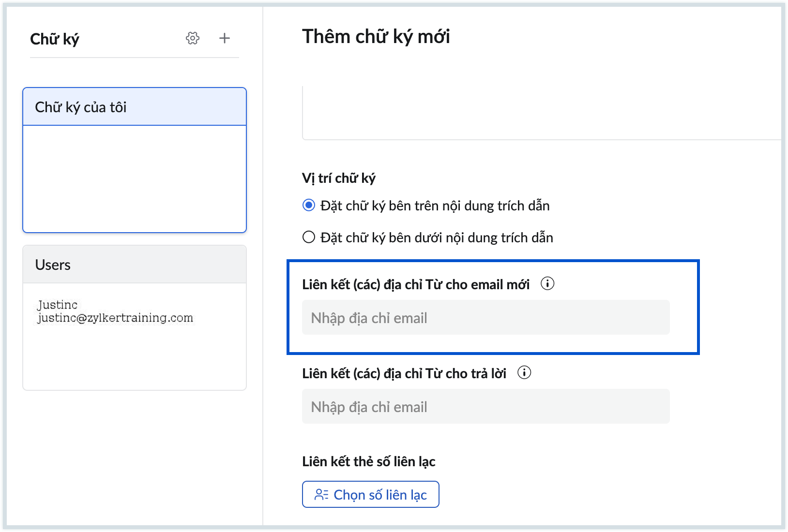Click the "Thêm chữ ký mới" heading
Image resolution: width=788 pixels, height=532 pixels.
coord(376,37)
